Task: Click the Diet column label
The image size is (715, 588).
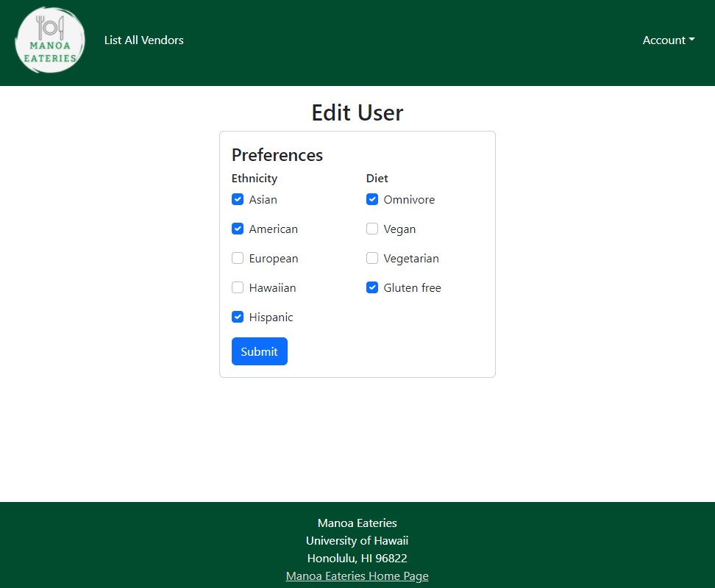Action: tap(377, 178)
